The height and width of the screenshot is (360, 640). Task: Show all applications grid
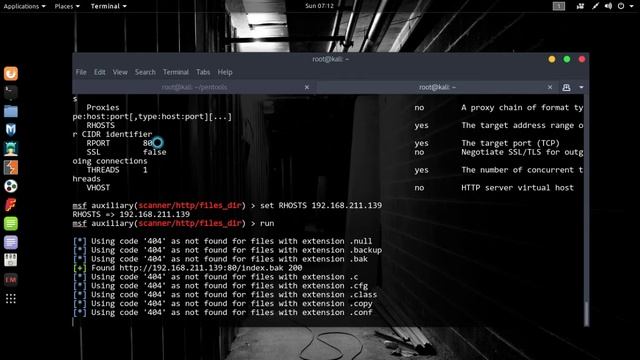(11, 298)
